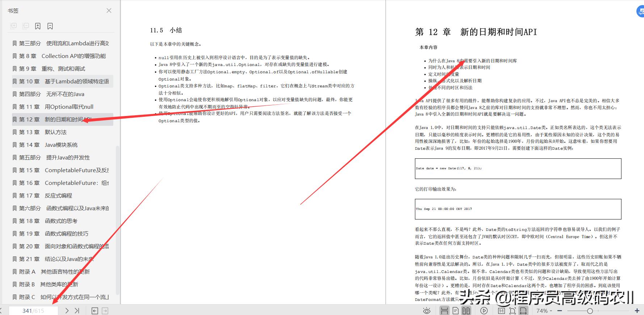Go to next page arrow

pos(67,311)
